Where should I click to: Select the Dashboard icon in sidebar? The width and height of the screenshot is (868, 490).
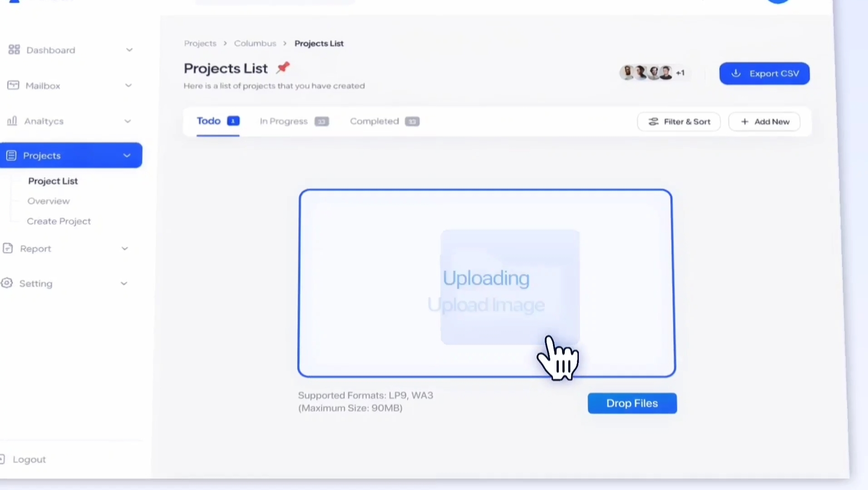[14, 50]
